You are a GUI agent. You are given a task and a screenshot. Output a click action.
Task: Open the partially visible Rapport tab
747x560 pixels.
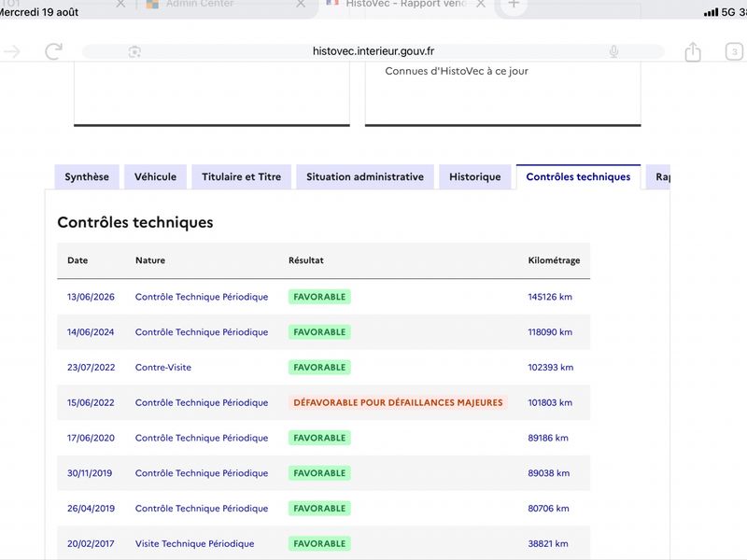pyautogui.click(x=658, y=176)
